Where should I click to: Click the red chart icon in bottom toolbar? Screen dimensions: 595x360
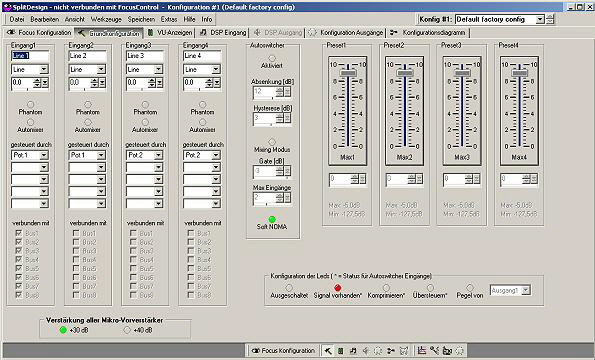click(422, 351)
